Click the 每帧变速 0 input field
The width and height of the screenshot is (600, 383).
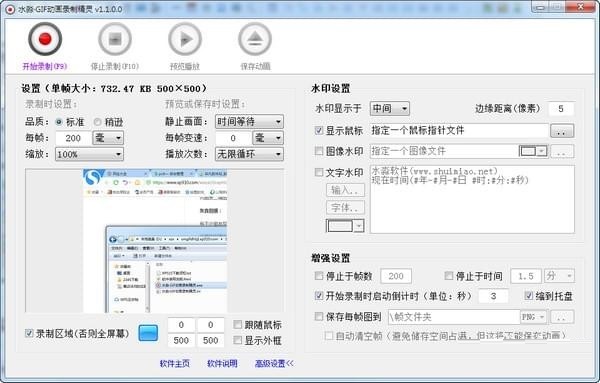coord(233,138)
